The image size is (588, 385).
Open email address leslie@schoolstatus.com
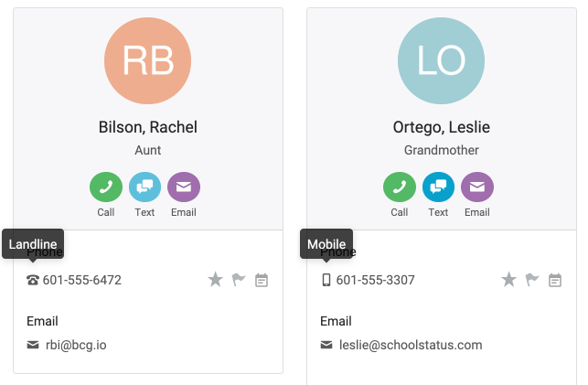click(x=411, y=345)
